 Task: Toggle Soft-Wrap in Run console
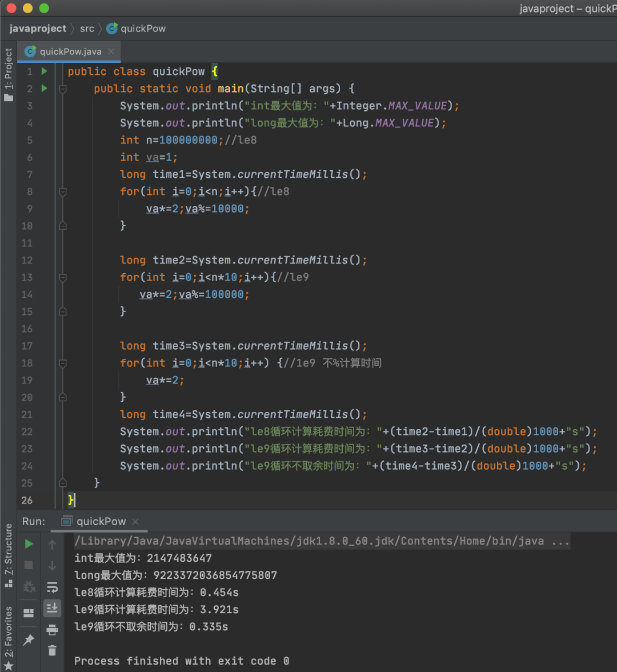[53, 587]
